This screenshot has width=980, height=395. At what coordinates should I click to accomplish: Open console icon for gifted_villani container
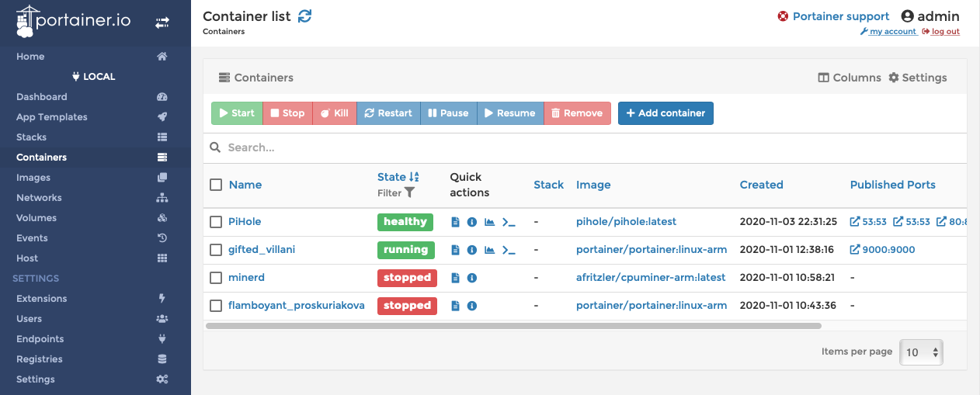click(x=509, y=250)
